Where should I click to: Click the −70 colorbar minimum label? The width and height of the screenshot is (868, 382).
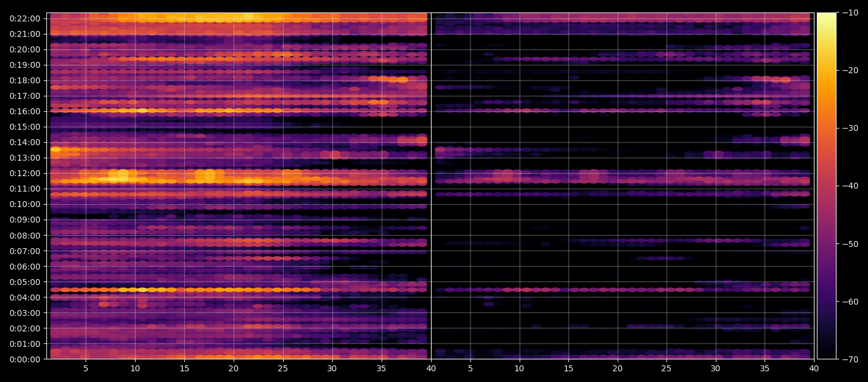pyautogui.click(x=850, y=359)
